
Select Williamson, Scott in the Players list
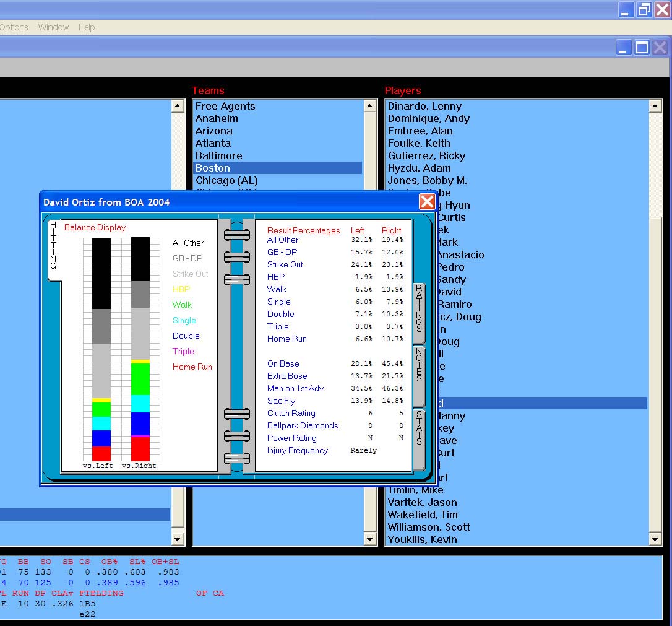[517, 527]
